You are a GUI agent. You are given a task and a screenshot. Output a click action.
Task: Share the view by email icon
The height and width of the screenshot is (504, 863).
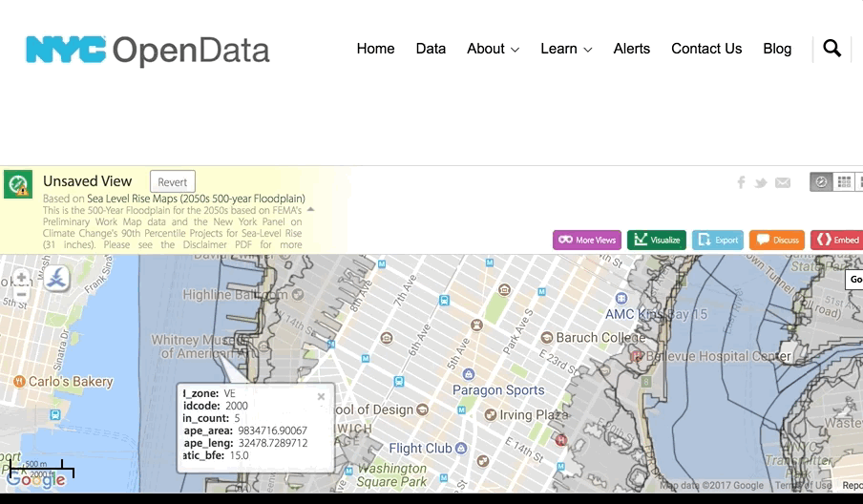click(x=783, y=182)
